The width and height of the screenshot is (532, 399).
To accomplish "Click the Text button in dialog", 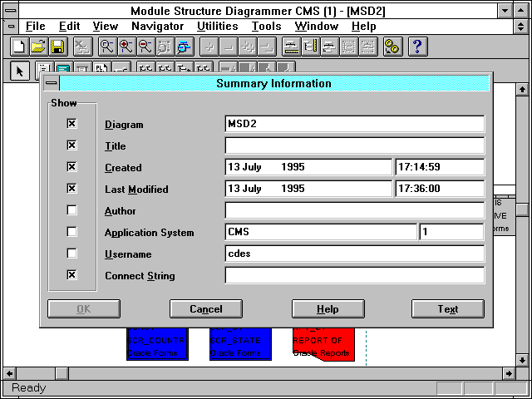I will 447,309.
